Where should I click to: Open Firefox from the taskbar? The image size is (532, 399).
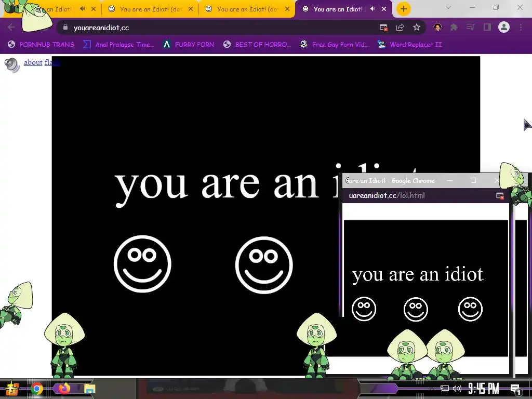coord(64,388)
